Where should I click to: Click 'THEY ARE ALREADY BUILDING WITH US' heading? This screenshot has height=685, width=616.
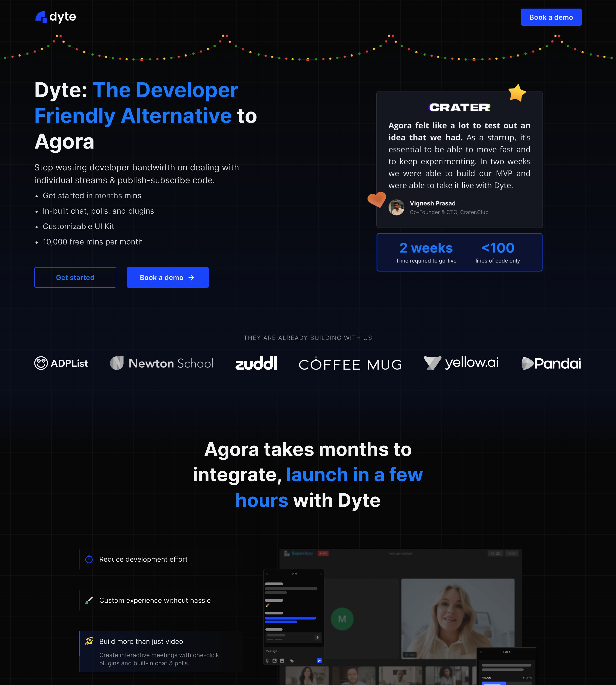point(308,338)
